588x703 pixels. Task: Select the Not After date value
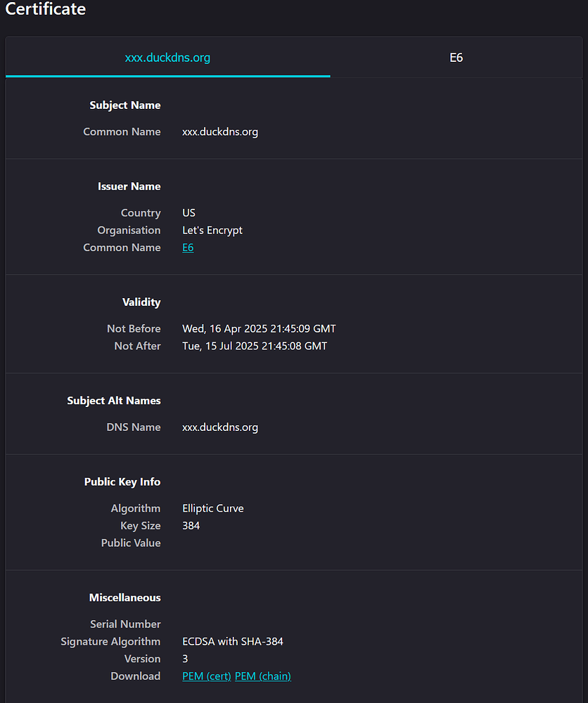click(x=254, y=346)
